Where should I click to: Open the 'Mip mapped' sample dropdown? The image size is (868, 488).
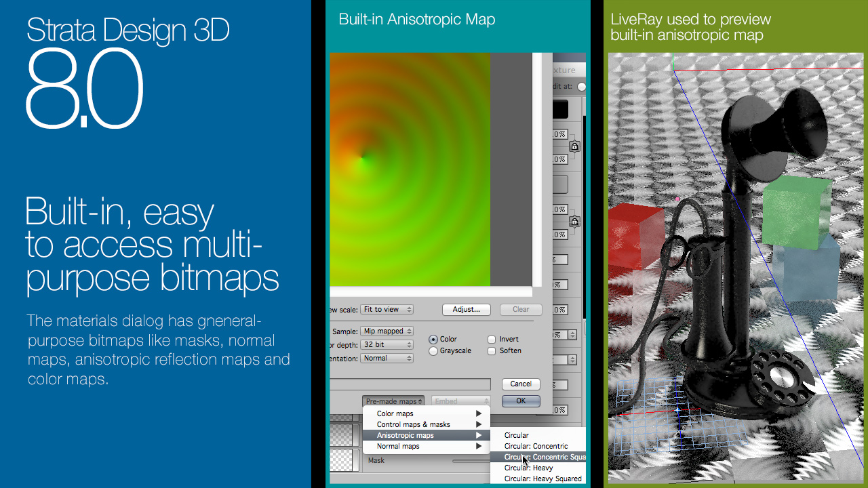coord(387,331)
